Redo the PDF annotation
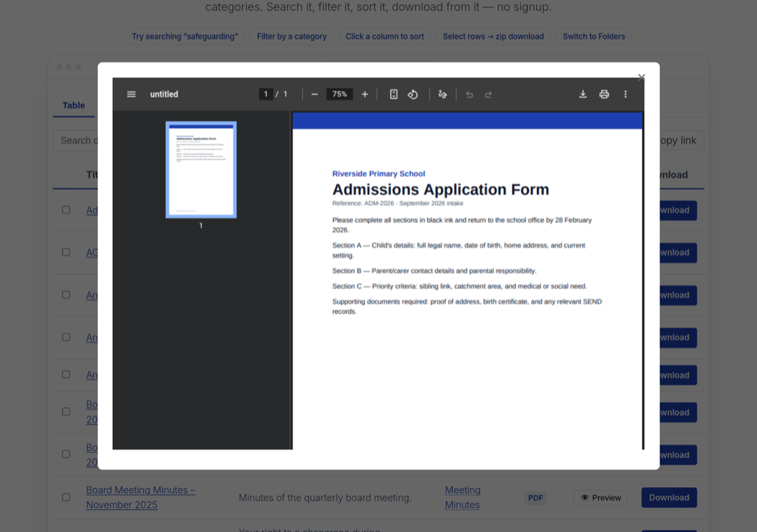This screenshot has height=532, width=757. click(x=488, y=94)
